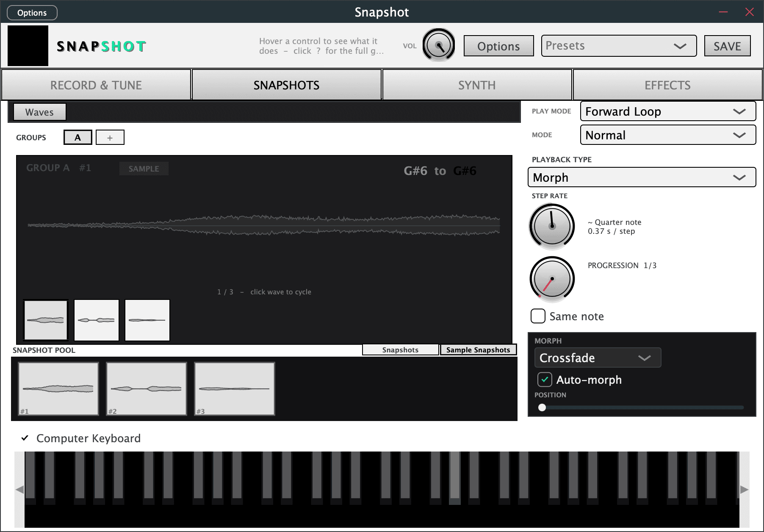Viewport: 764px width, 532px height.
Task: Open the Mode Normal dropdown
Action: click(668, 135)
